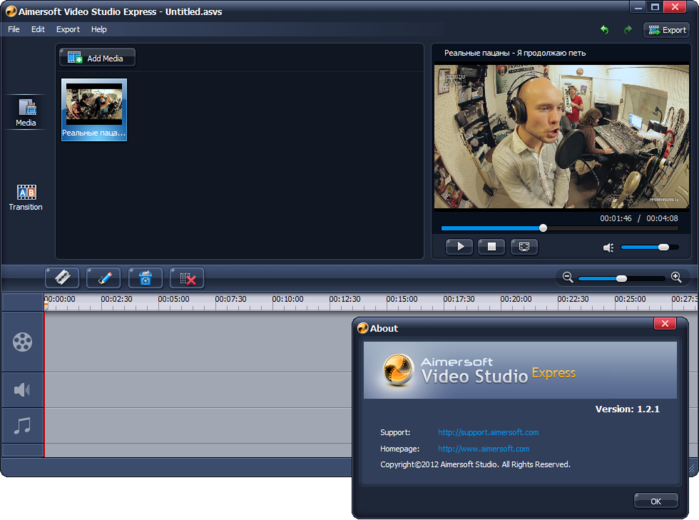Open the Help menu
The width and height of the screenshot is (699, 520).
point(99,29)
